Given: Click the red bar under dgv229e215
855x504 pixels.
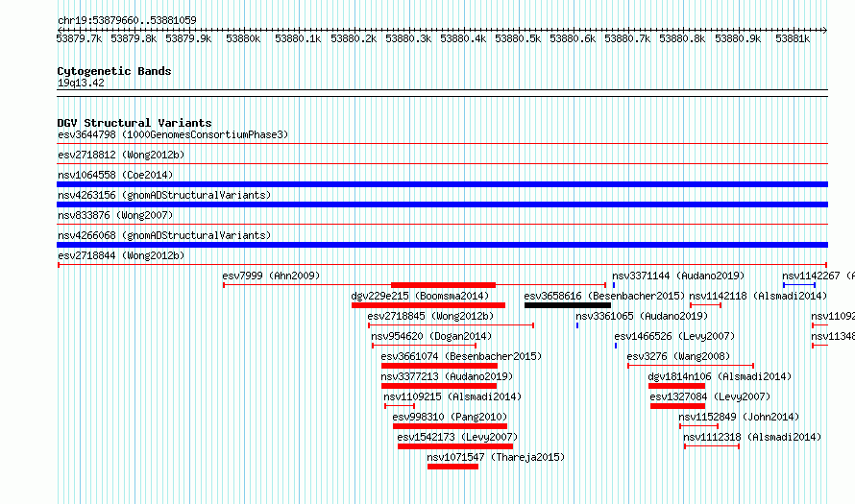Looking at the screenshot, I should 428,305.
